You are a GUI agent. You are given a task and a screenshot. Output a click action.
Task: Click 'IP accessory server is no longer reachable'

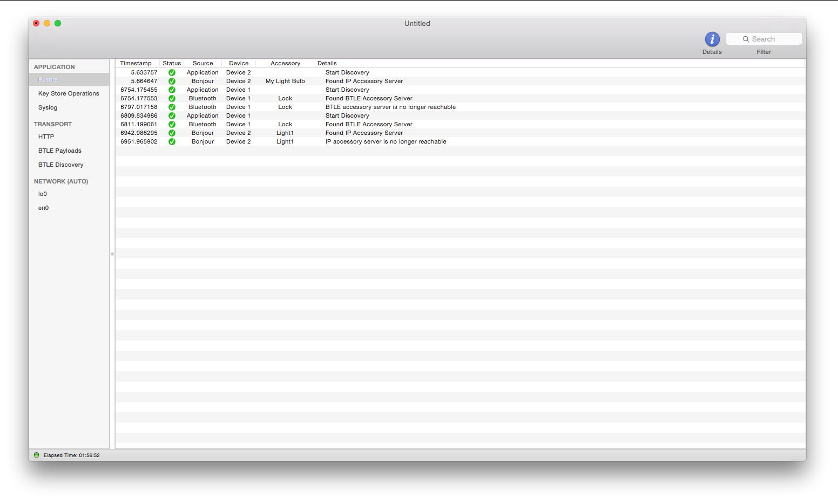(x=386, y=141)
